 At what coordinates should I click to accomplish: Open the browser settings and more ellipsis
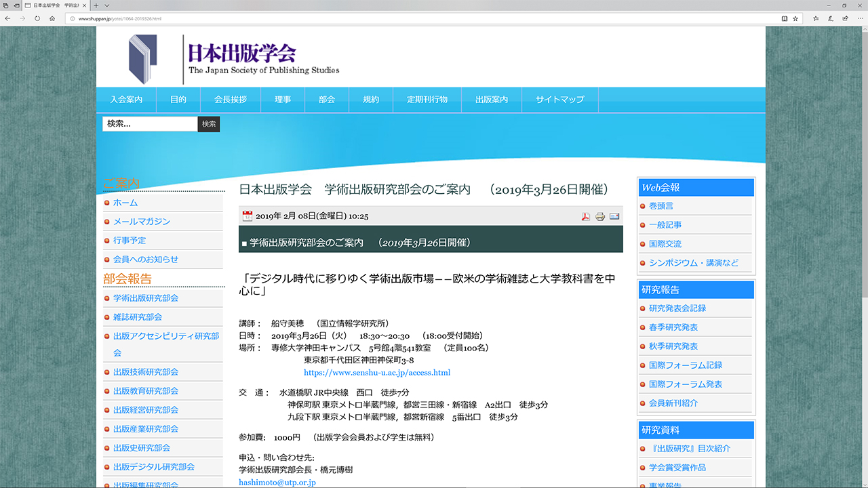859,18
